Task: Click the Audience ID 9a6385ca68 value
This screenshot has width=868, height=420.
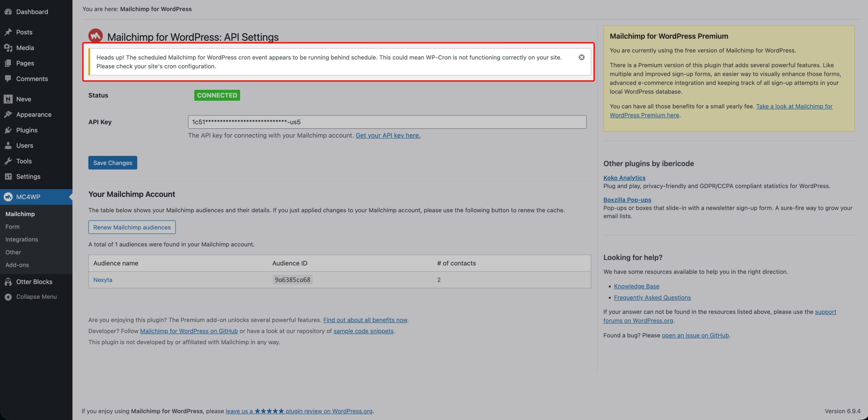Action: coord(292,280)
